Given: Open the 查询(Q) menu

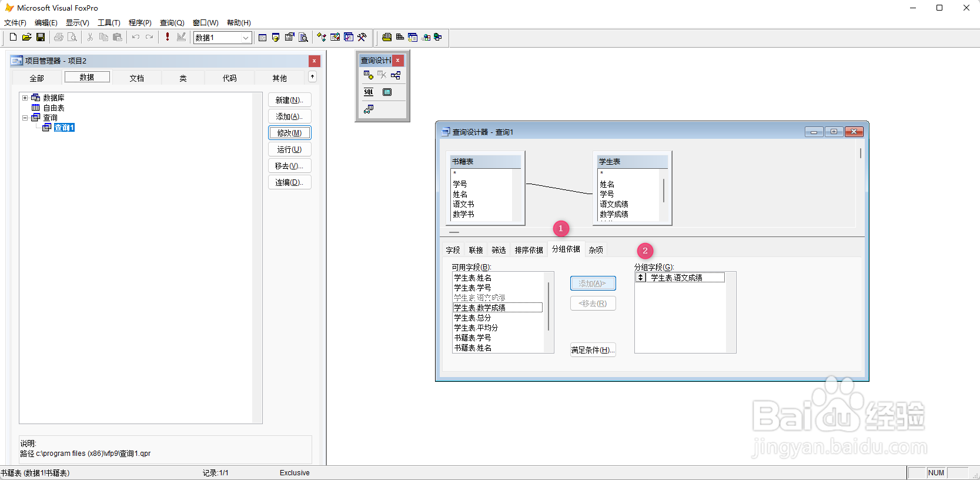Looking at the screenshot, I should [x=172, y=23].
